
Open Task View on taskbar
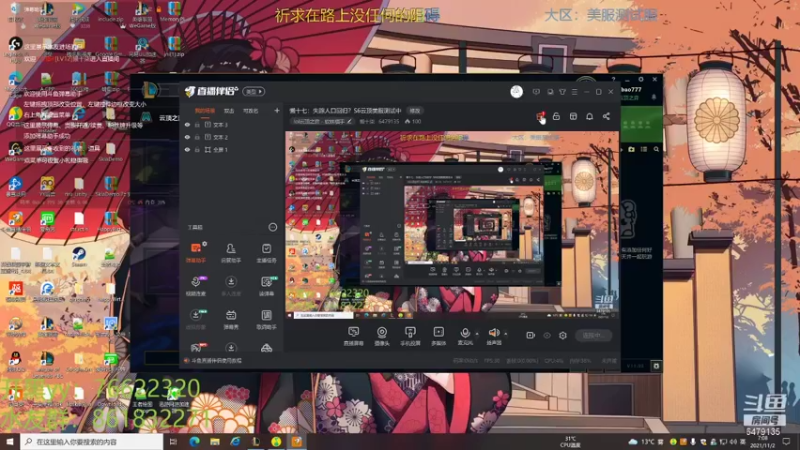[173, 441]
